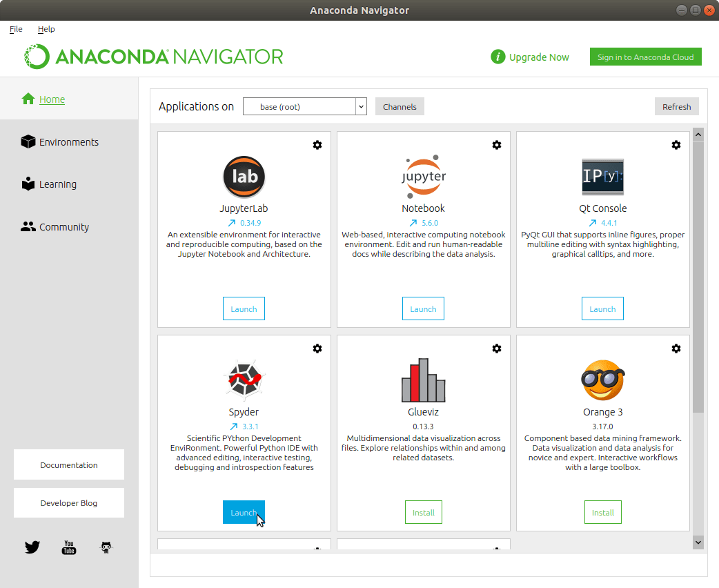Click the scrollbar up arrow
The height and width of the screenshot is (588, 719).
pyautogui.click(x=698, y=135)
